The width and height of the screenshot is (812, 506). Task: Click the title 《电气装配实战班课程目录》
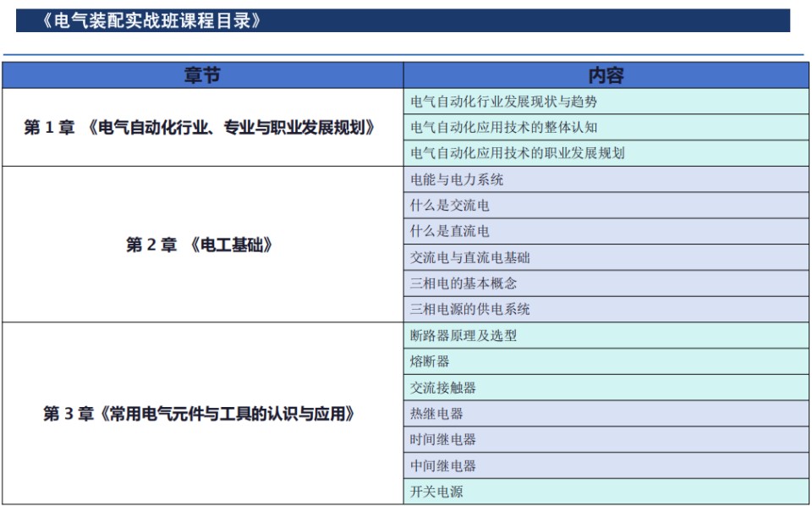(151, 20)
